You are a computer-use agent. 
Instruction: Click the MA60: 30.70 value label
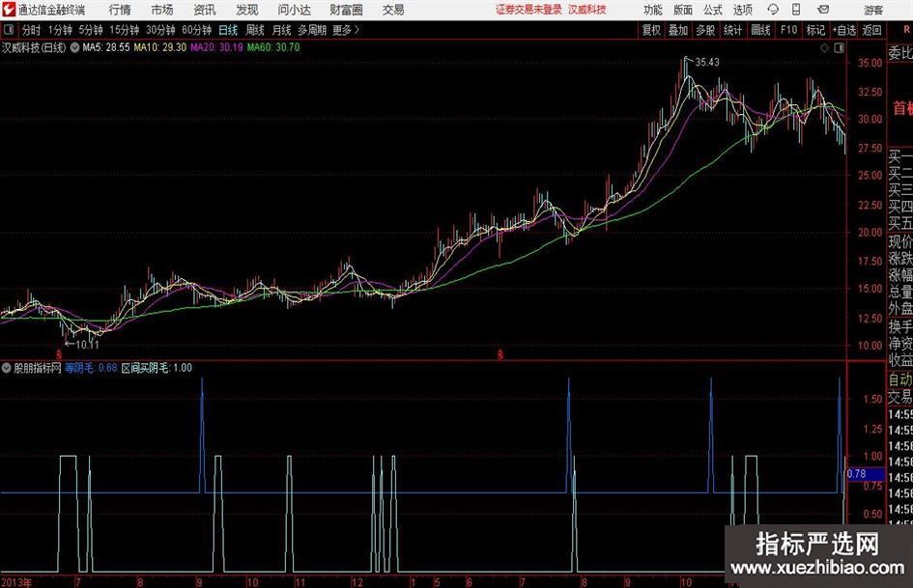click(273, 47)
